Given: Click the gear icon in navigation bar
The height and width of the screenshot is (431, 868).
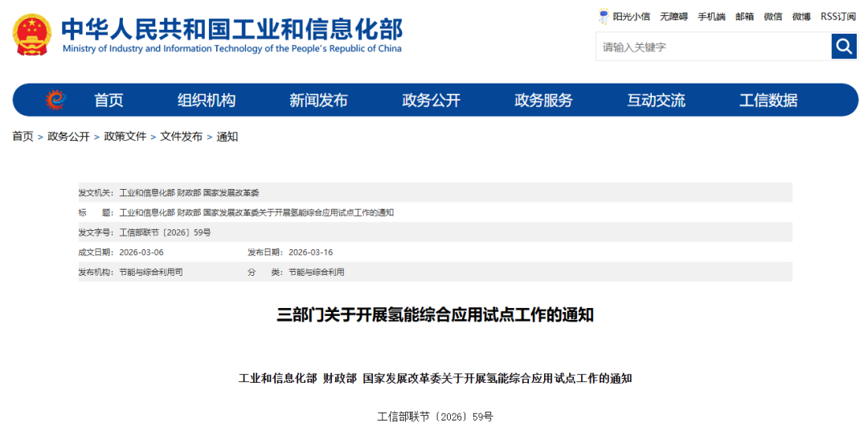Looking at the screenshot, I should tap(56, 101).
